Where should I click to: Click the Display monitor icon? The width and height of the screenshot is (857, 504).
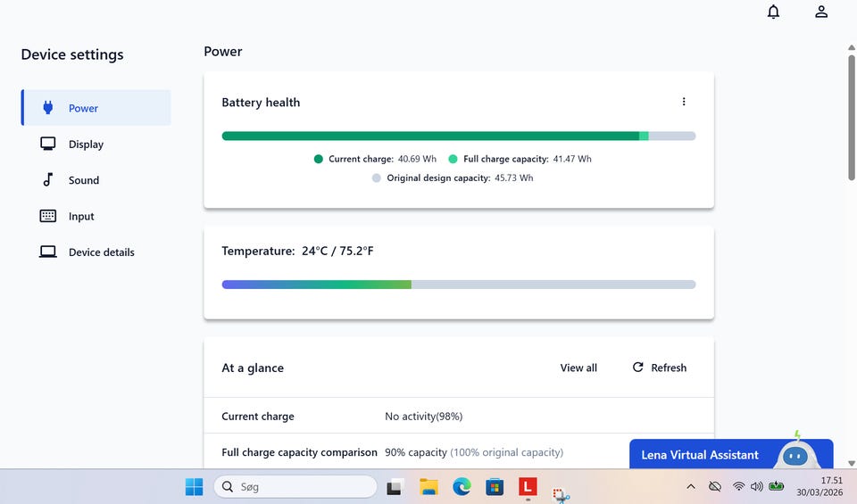coord(48,144)
